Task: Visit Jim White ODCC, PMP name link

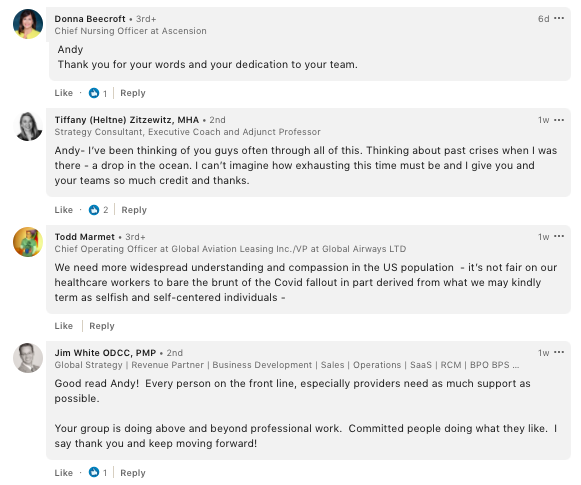Action: [105, 353]
